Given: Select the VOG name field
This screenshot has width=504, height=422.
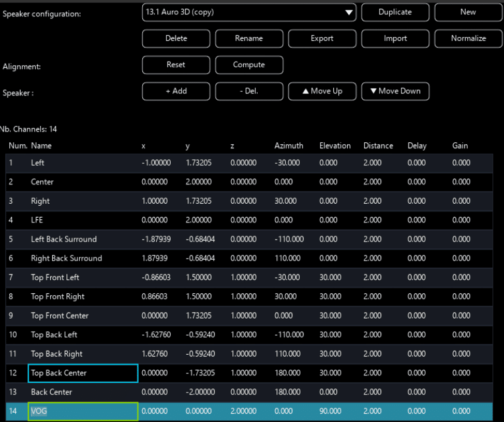Looking at the screenshot, I should click(x=83, y=411).
